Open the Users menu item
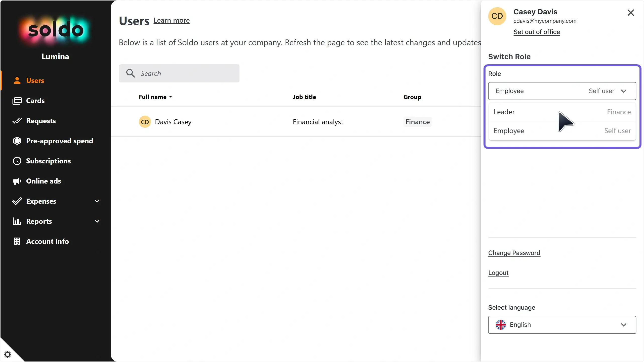The height and width of the screenshot is (362, 644). (55, 80)
